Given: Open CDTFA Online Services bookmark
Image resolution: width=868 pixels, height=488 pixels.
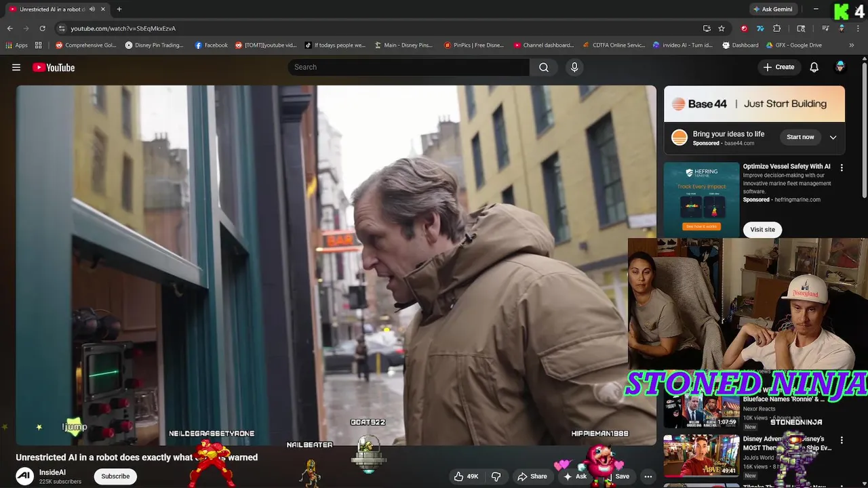Looking at the screenshot, I should [x=614, y=45].
